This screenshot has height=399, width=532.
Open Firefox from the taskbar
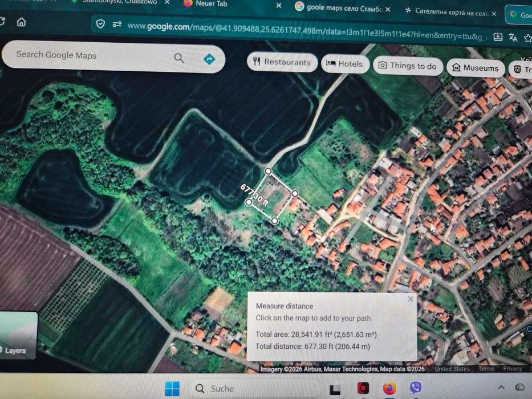tap(389, 388)
